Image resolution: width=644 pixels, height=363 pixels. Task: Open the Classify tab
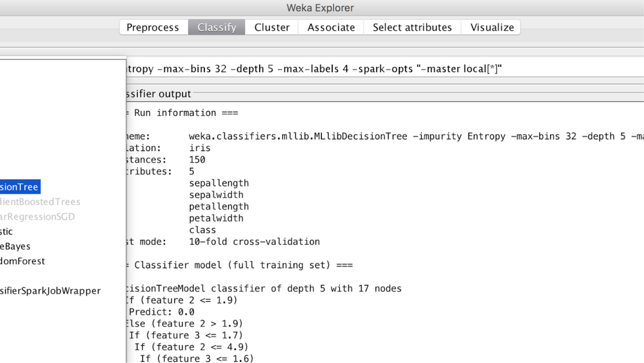tap(217, 27)
